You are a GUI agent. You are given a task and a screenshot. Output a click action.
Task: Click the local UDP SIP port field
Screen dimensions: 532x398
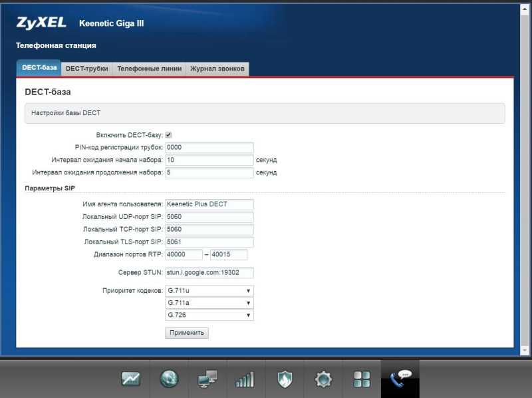209,217
